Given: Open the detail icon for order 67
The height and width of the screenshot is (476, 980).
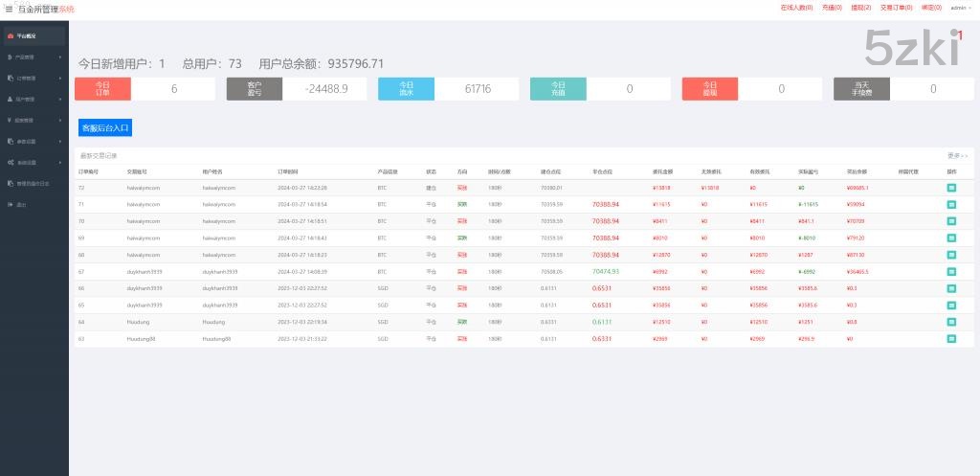Looking at the screenshot, I should [x=951, y=271].
